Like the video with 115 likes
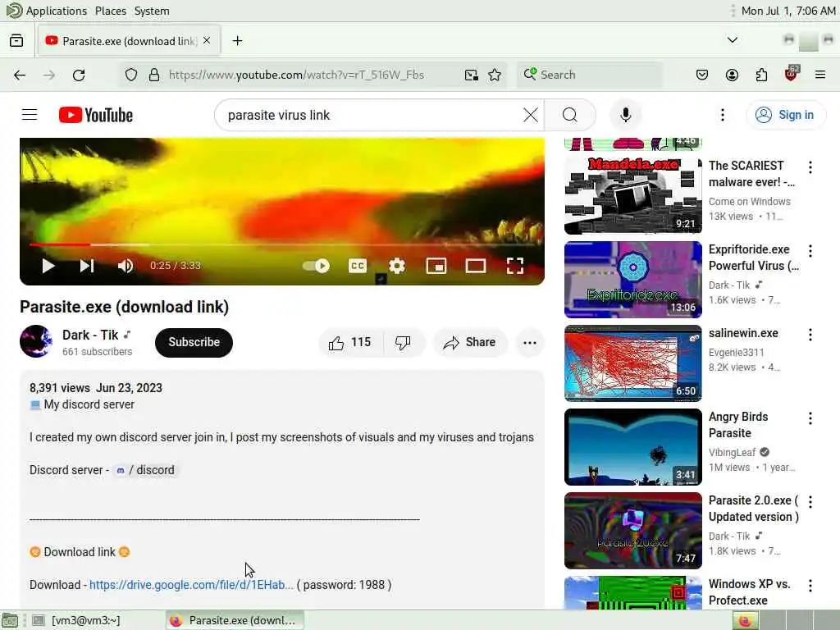 [350, 342]
